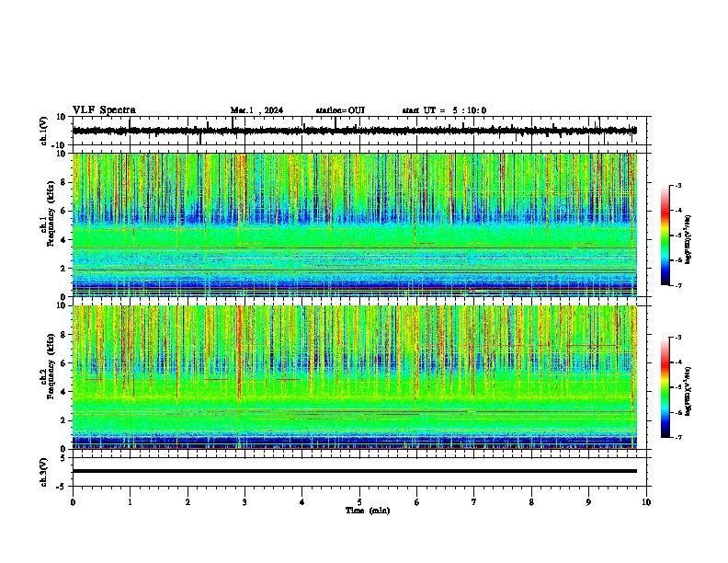Click the "VLF Spectra" title text
This screenshot has width=728, height=563.
(x=104, y=109)
